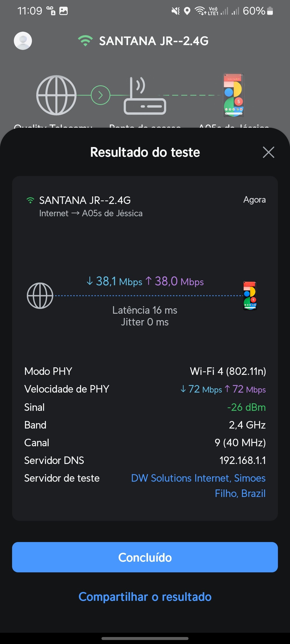Tap the phone icon in result card
Viewport: 290px width, 644px height.
coord(250,296)
